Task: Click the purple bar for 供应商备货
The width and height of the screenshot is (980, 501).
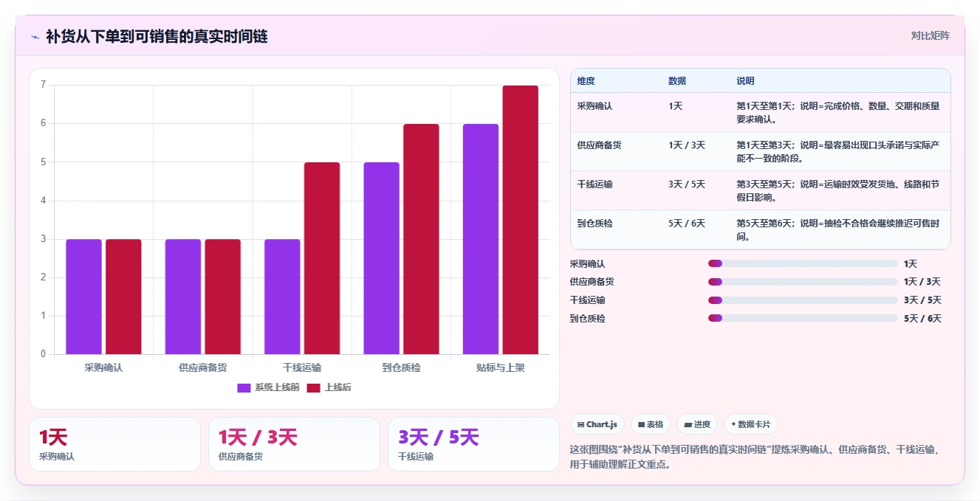Action: click(x=183, y=297)
